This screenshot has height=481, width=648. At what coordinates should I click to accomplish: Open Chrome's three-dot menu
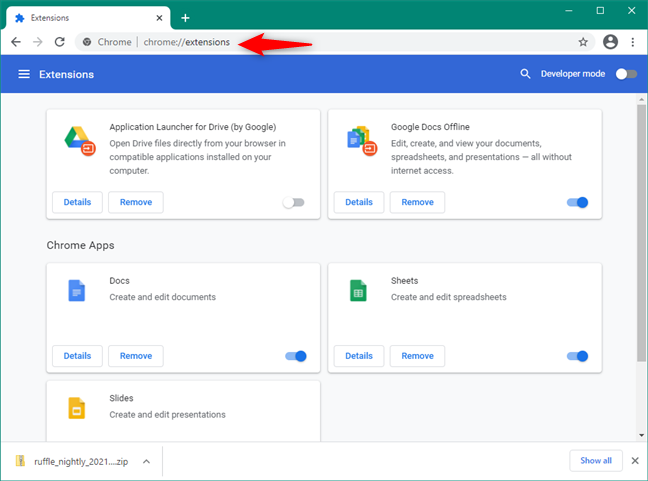(x=633, y=42)
